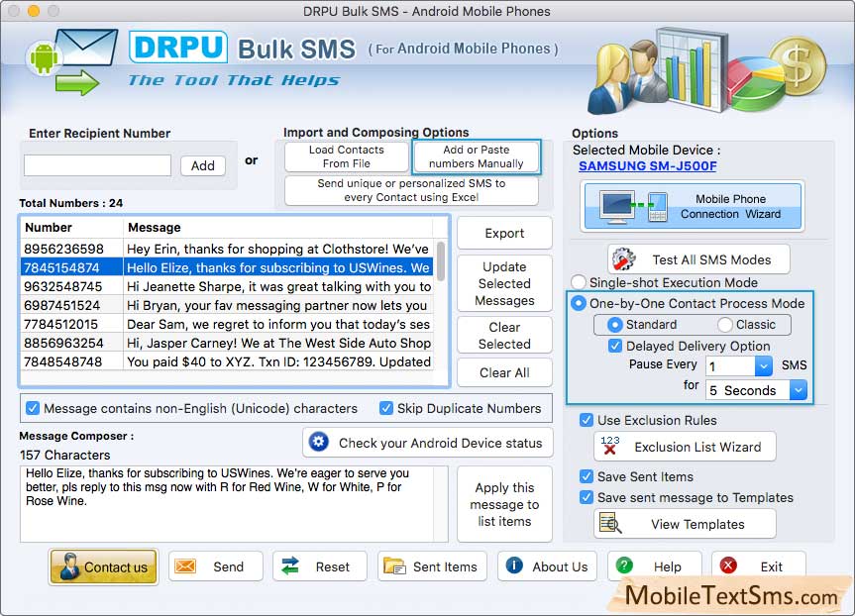
Task: Click inside the Enter Recipient Number field
Action: click(x=98, y=165)
